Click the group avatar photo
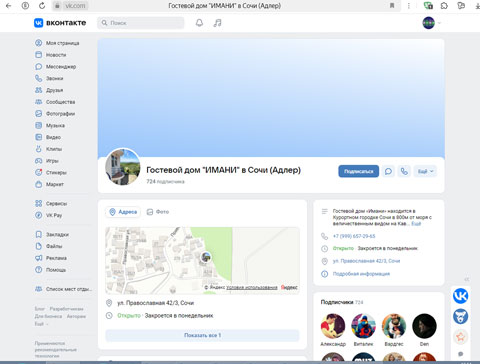The height and width of the screenshot is (364, 480). tap(123, 167)
